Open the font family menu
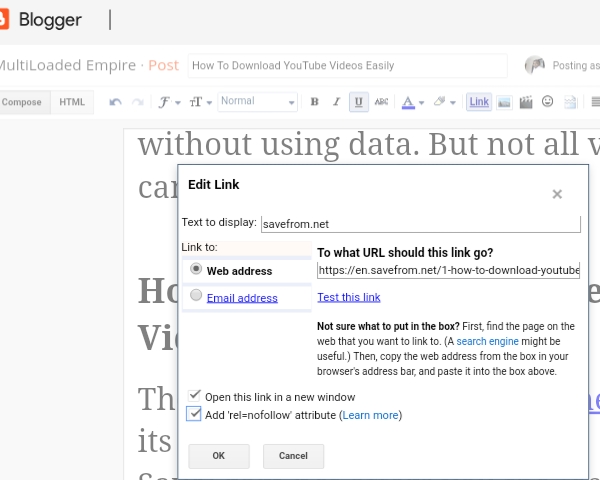Image resolution: width=600 pixels, height=480 pixels. (x=169, y=102)
